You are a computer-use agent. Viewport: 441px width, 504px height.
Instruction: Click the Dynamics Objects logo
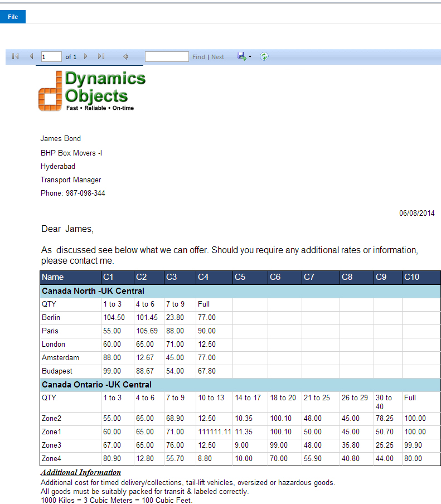[x=92, y=90]
